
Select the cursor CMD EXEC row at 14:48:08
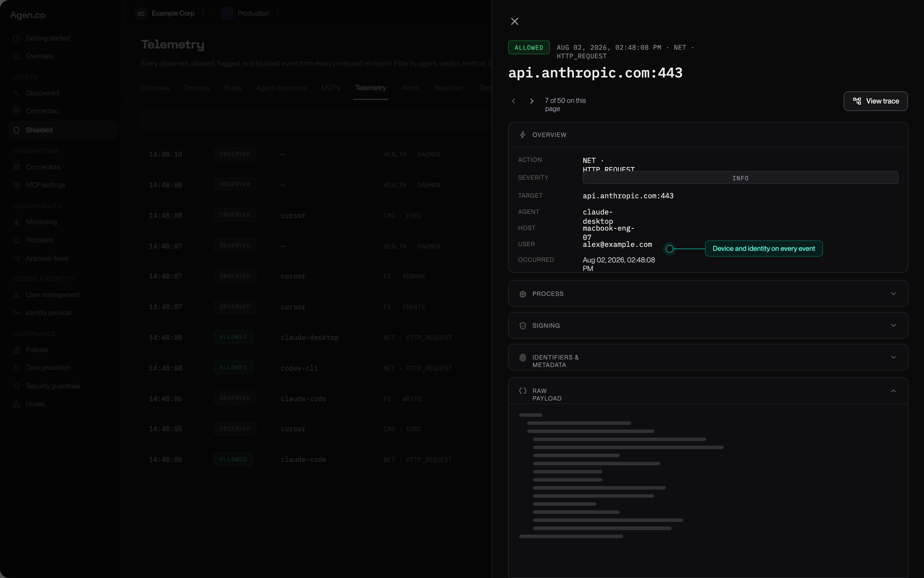point(316,215)
